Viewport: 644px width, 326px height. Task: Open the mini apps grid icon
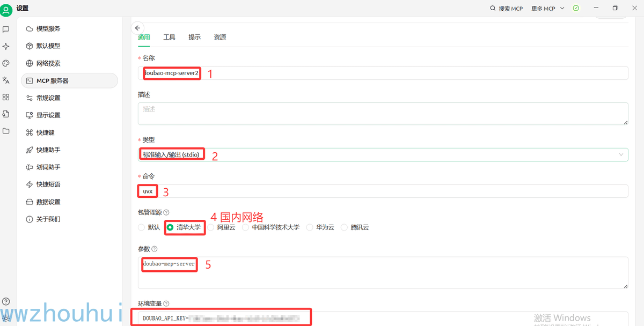click(x=6, y=97)
